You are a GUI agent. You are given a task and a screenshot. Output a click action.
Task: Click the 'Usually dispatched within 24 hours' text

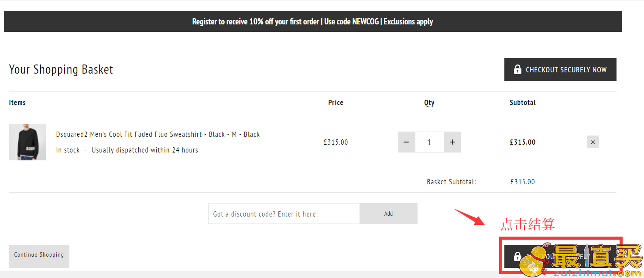(x=145, y=150)
